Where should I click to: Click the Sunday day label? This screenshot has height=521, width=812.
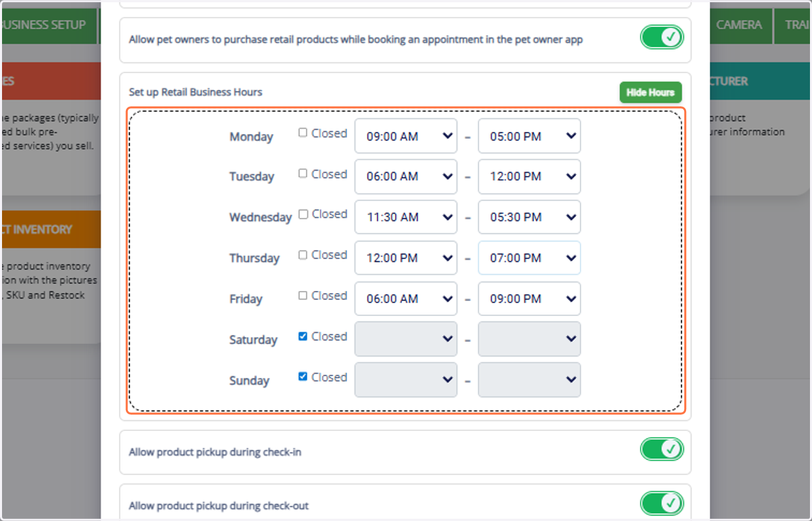tap(249, 380)
